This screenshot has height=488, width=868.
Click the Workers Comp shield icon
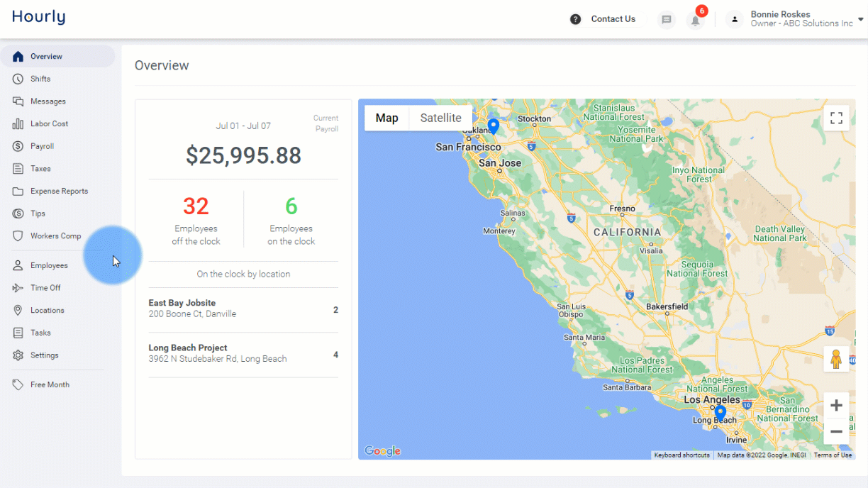point(18,236)
